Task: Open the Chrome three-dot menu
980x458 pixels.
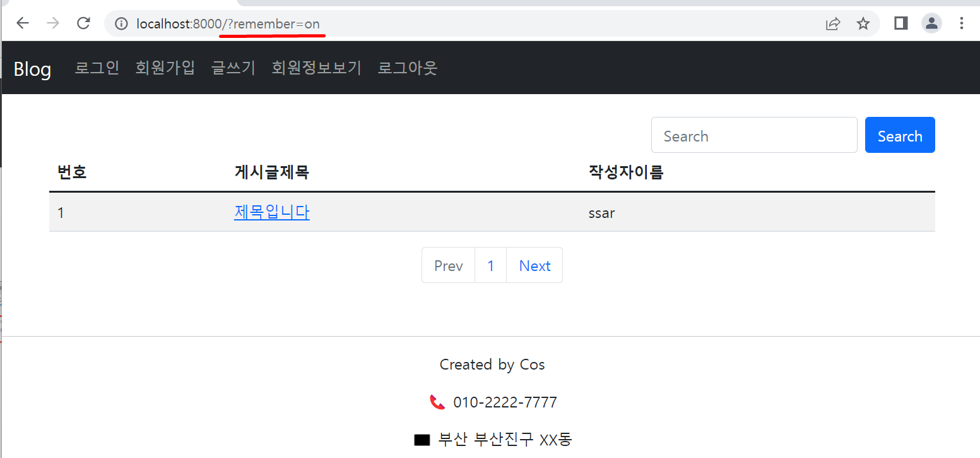Action: pyautogui.click(x=962, y=23)
